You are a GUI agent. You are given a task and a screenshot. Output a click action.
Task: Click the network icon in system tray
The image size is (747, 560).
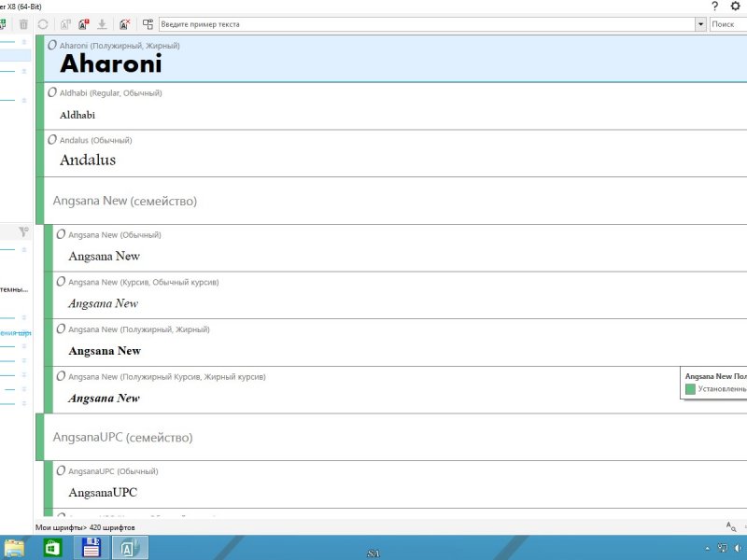point(722,548)
